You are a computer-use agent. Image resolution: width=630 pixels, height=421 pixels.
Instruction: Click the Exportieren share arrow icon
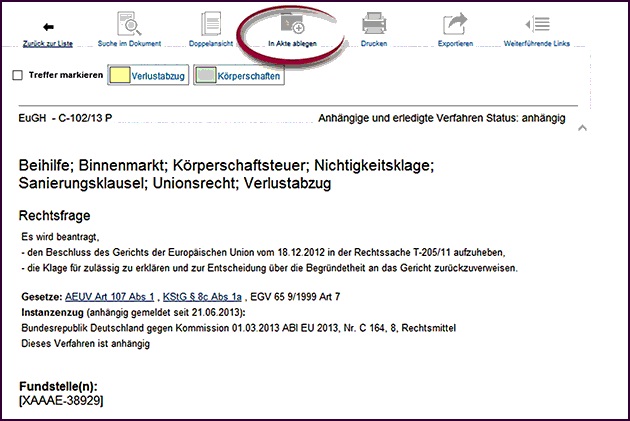[x=455, y=23]
